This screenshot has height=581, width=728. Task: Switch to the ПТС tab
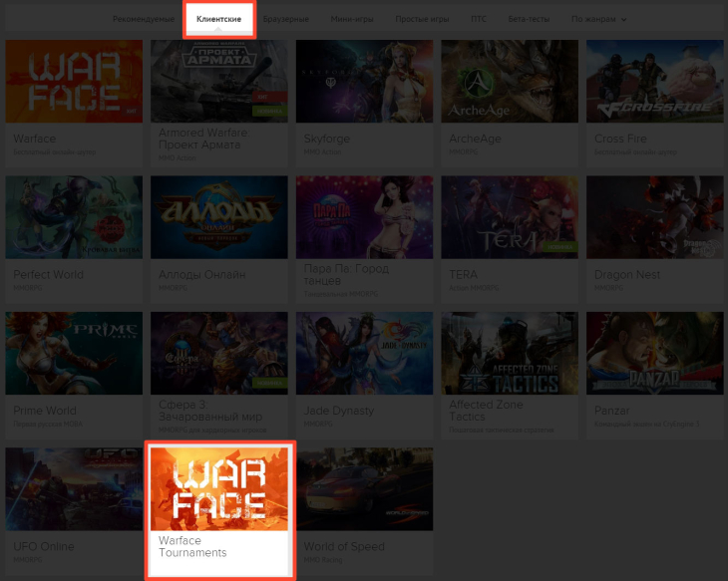(479, 19)
